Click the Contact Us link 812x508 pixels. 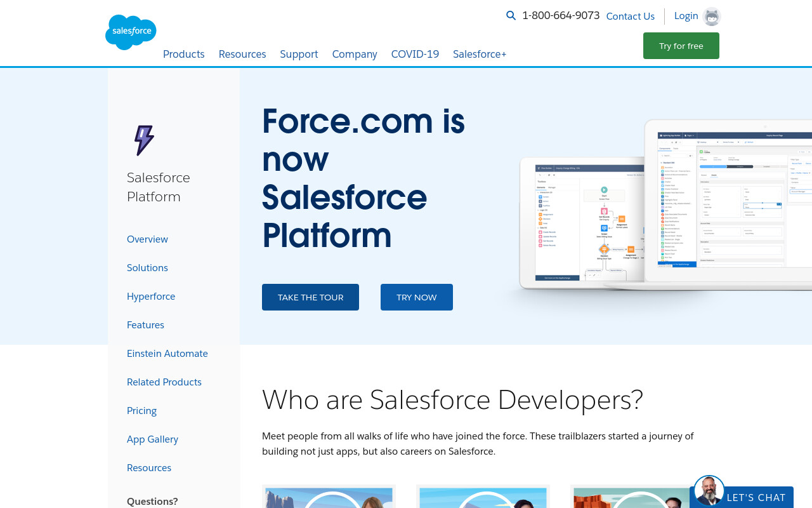[631, 17]
